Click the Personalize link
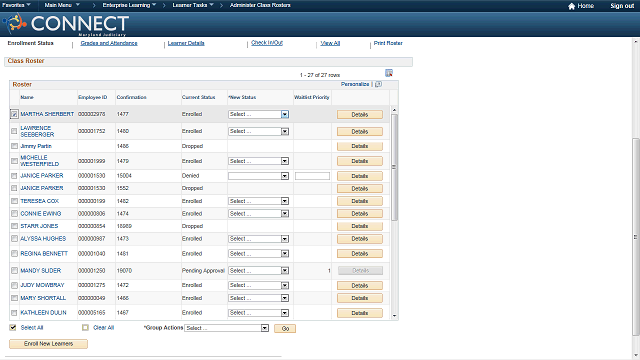 coord(355,84)
